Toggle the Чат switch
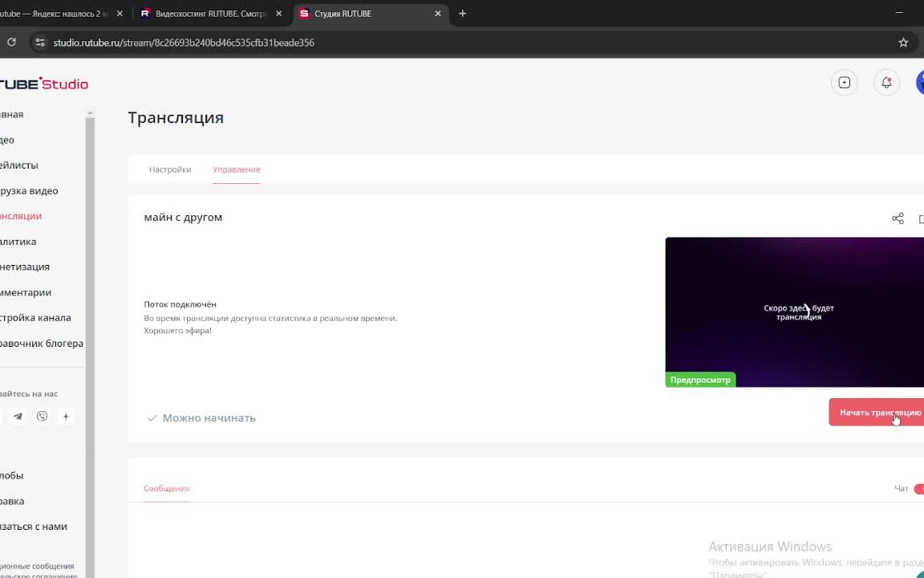The width and height of the screenshot is (924, 578). tap(918, 489)
